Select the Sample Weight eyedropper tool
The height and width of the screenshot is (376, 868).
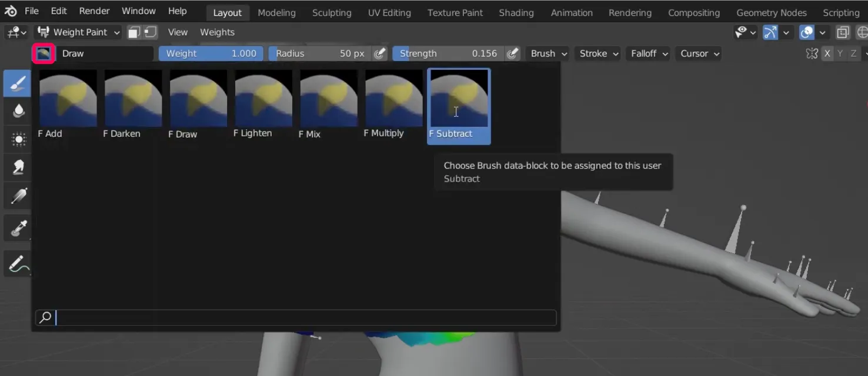[x=18, y=228]
